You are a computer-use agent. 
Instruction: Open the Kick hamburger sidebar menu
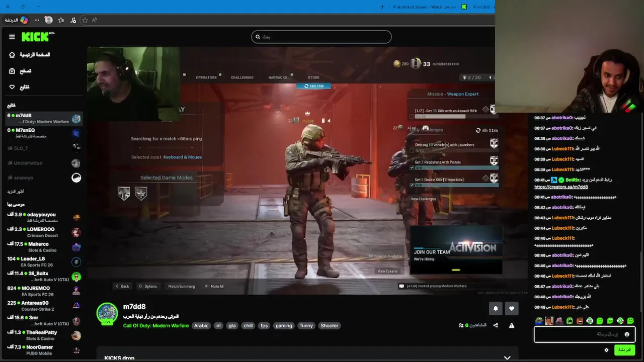tap(12, 37)
